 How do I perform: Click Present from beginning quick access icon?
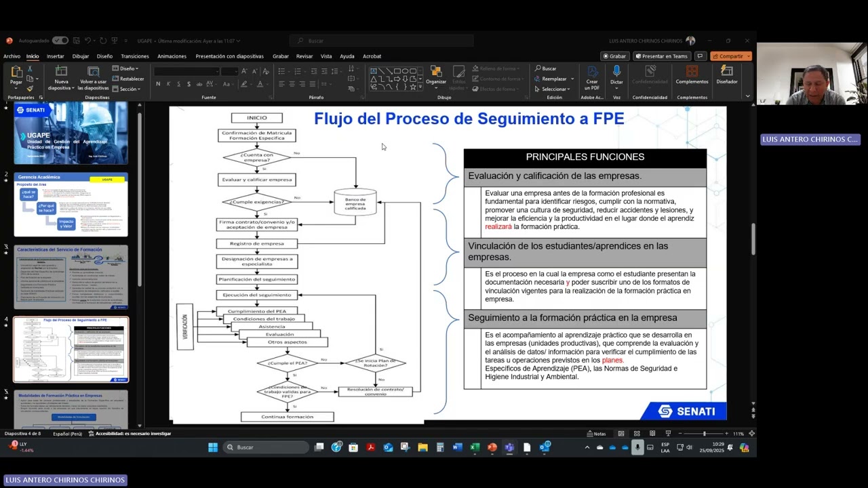115,41
